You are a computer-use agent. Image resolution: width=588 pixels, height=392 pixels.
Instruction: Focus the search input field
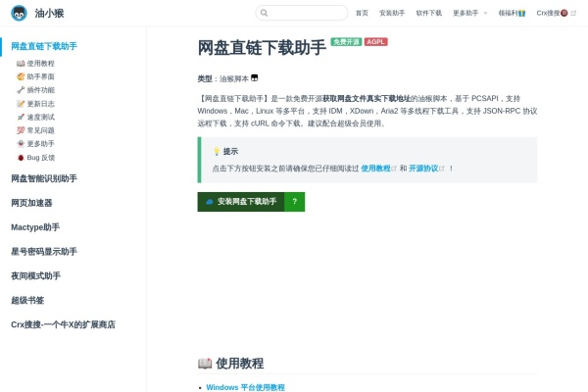[306, 13]
